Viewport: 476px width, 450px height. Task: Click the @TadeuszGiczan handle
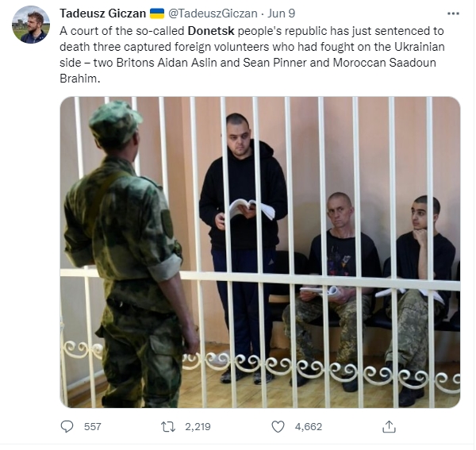(213, 13)
